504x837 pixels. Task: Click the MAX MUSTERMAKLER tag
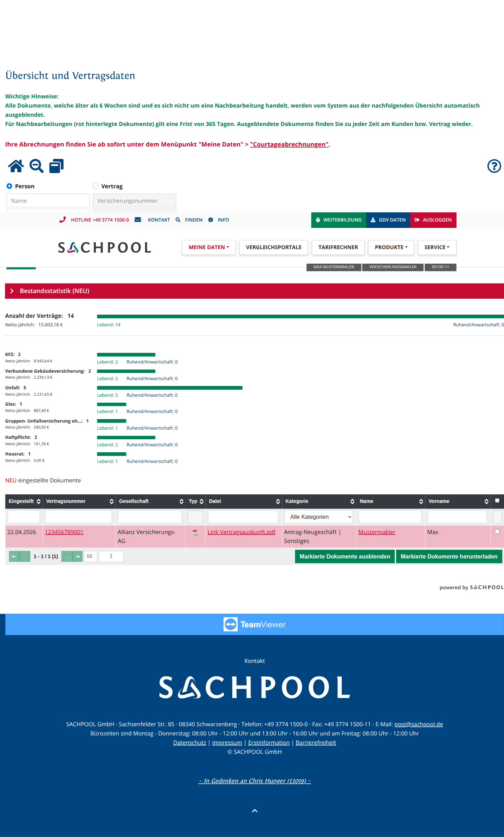pos(334,267)
